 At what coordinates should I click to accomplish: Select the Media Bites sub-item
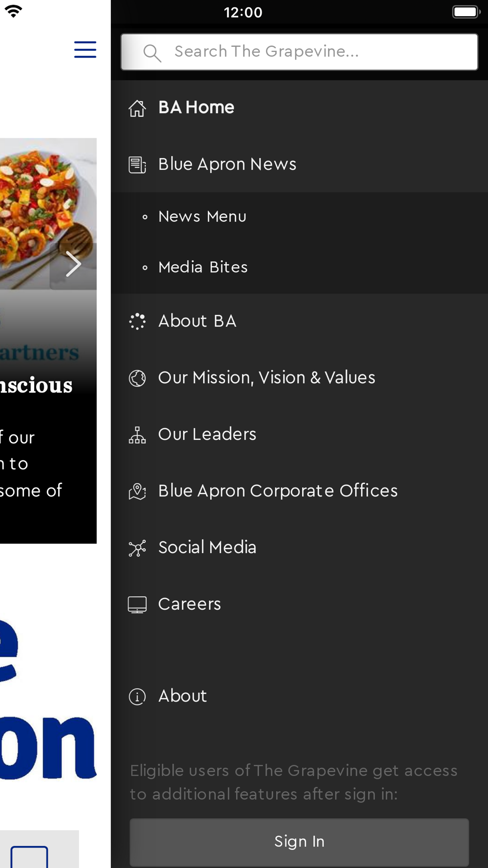pos(299,268)
